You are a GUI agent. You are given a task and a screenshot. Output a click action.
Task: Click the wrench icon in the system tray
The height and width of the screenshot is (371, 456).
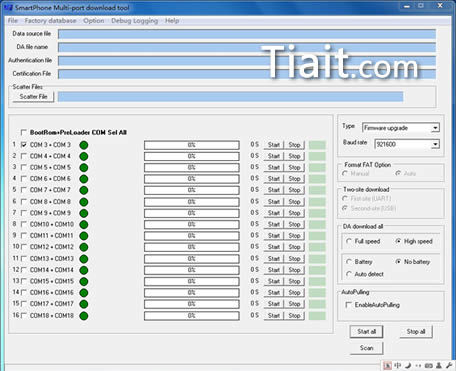[x=449, y=365]
